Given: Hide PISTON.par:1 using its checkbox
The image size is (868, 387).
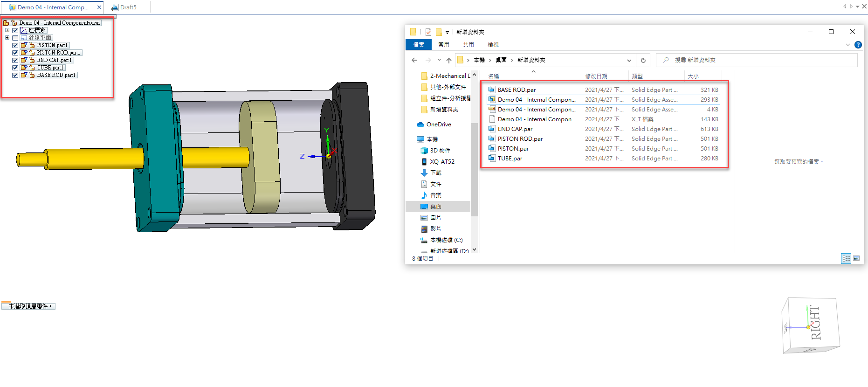Looking at the screenshot, I should point(15,45).
